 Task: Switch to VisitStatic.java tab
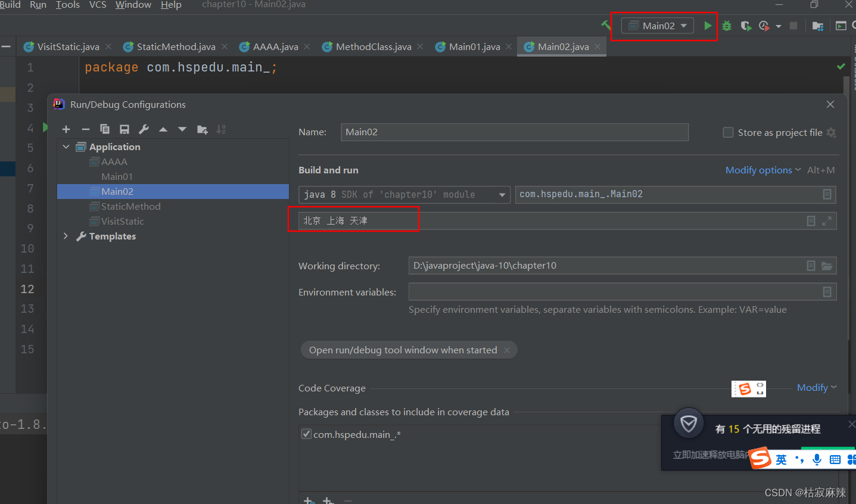[68, 46]
